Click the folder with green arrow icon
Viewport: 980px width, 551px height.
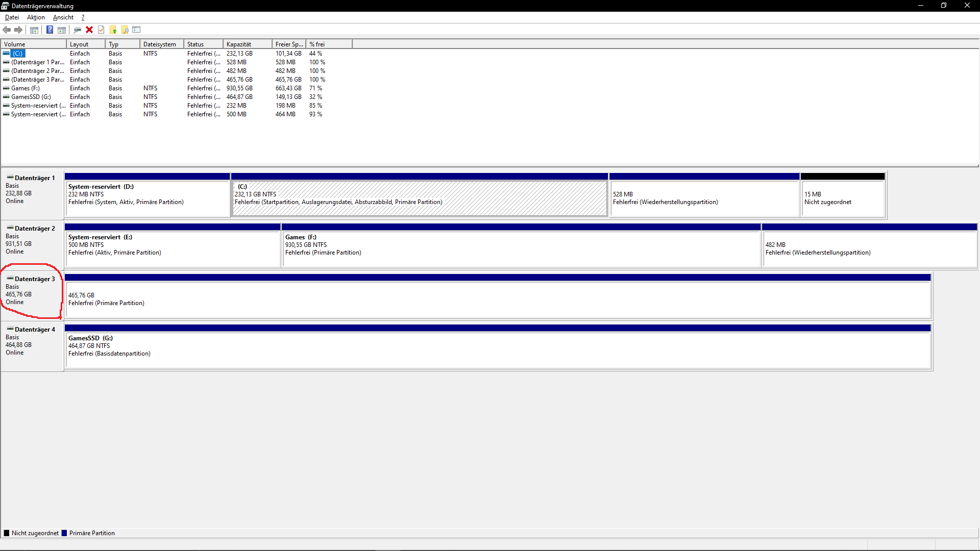113,30
